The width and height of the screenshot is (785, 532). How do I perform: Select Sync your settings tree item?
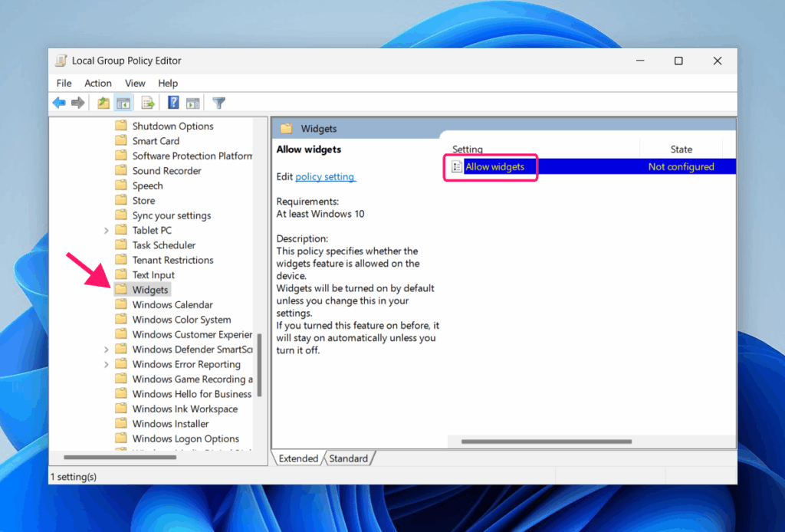tap(172, 215)
